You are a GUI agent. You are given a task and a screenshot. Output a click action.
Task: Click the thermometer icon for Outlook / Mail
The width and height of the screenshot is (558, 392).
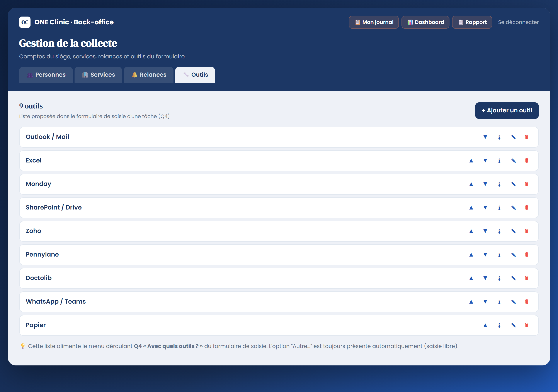pos(499,137)
